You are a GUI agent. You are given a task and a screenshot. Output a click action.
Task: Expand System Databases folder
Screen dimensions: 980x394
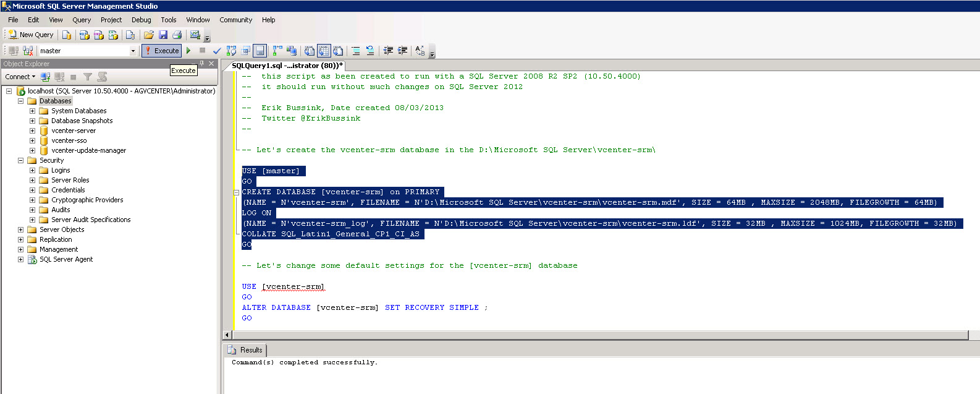32,111
